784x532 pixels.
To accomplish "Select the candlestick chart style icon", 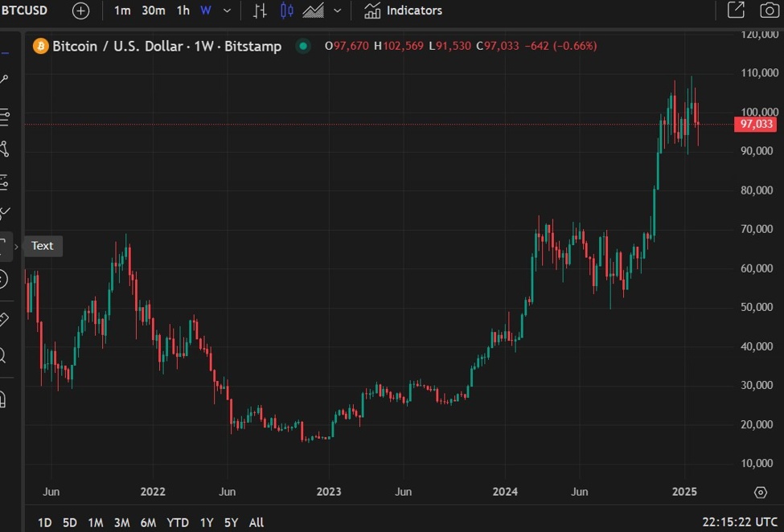I will click(x=287, y=10).
